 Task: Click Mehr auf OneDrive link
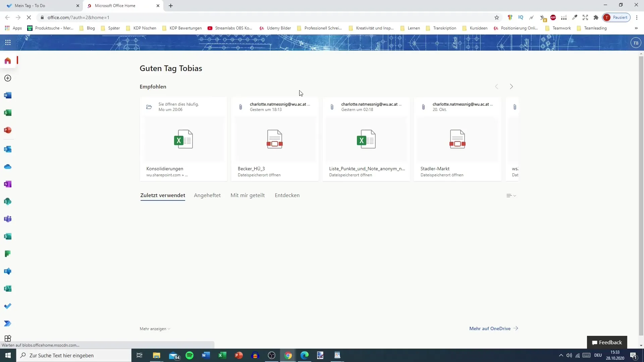(490, 328)
